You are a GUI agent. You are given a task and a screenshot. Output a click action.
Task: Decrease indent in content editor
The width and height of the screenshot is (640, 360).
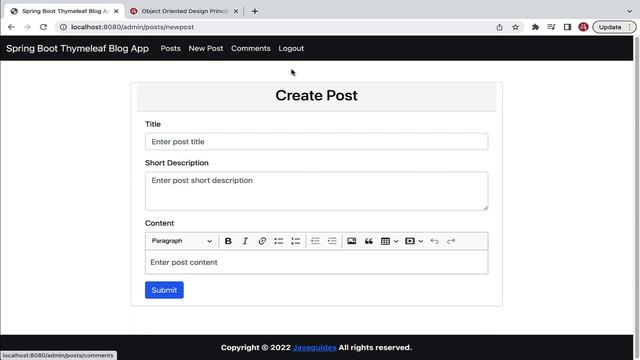click(315, 241)
